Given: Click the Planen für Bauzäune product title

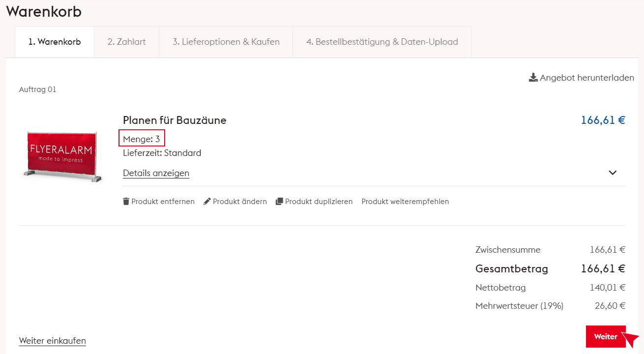Looking at the screenshot, I should pos(175,120).
